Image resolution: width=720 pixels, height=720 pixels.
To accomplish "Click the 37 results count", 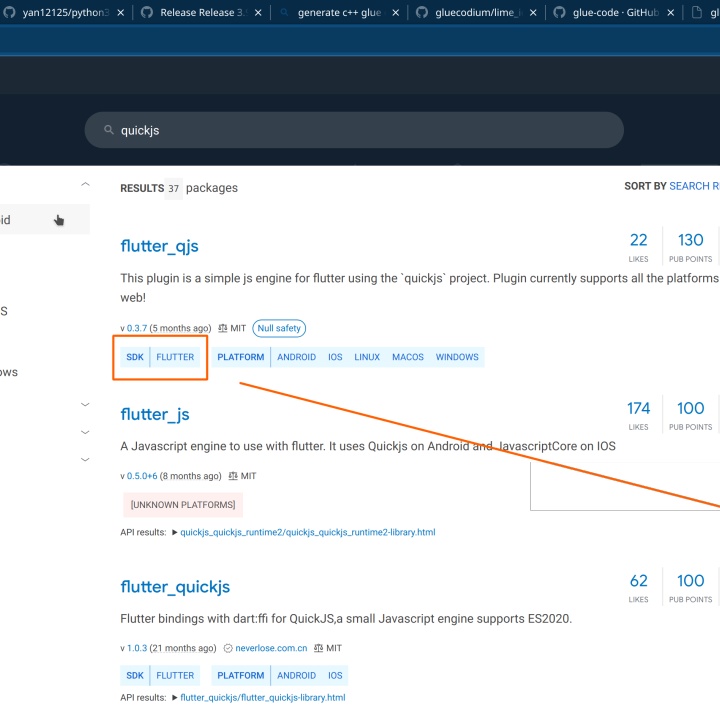I will tap(174, 188).
